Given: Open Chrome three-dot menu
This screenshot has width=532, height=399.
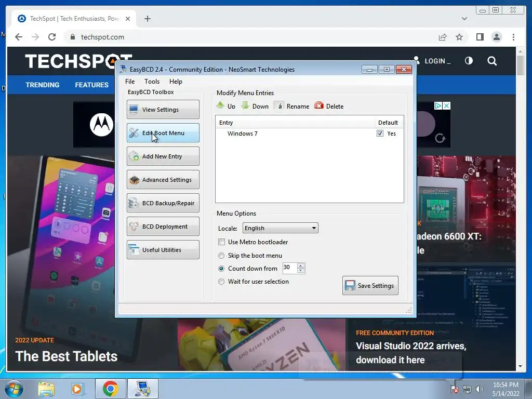Looking at the screenshot, I should 513,37.
